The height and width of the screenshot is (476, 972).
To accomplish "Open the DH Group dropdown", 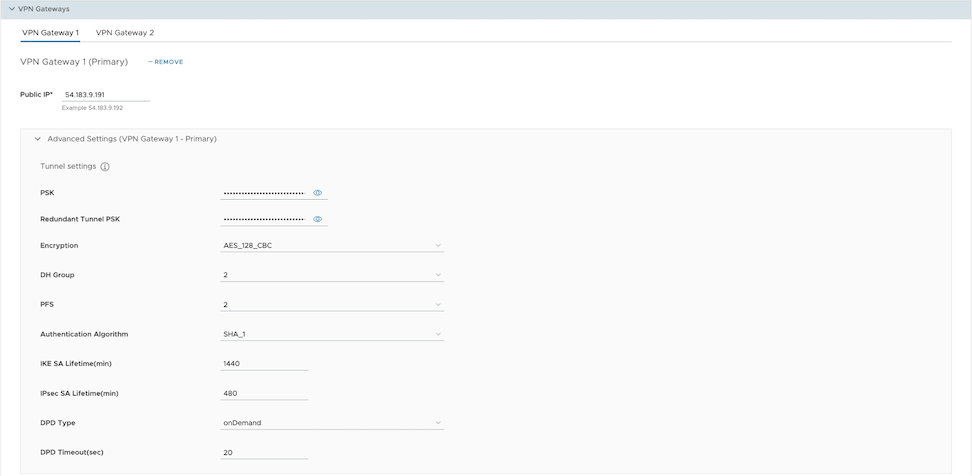I will pyautogui.click(x=331, y=275).
